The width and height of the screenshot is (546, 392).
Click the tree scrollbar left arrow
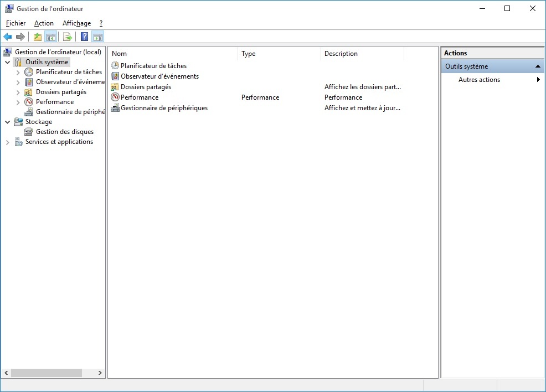coord(6,373)
